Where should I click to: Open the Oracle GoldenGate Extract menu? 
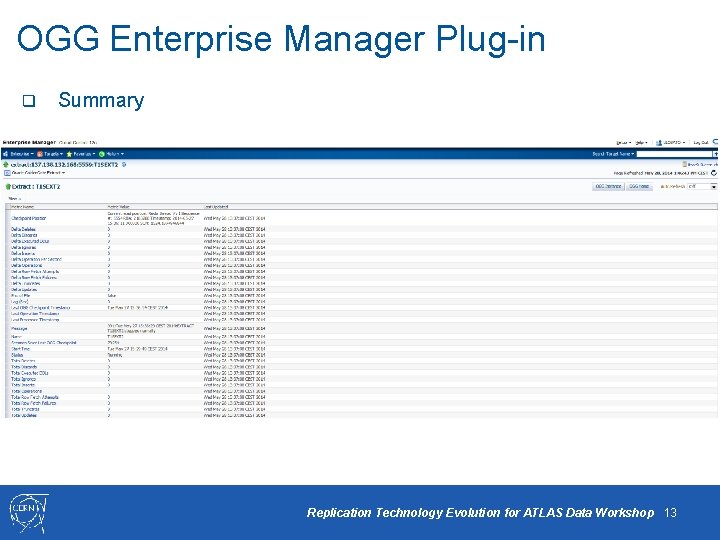pos(35,173)
